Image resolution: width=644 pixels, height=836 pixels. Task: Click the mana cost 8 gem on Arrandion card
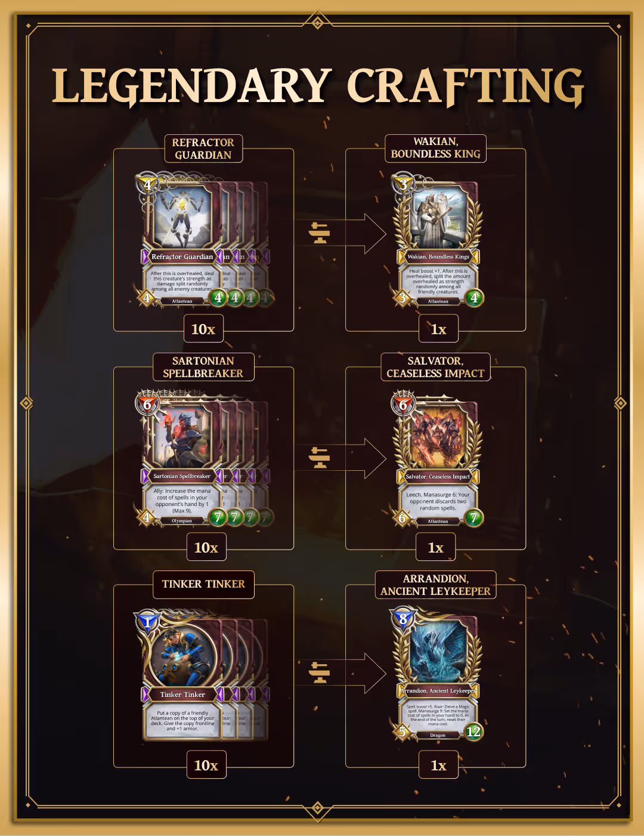(403, 619)
